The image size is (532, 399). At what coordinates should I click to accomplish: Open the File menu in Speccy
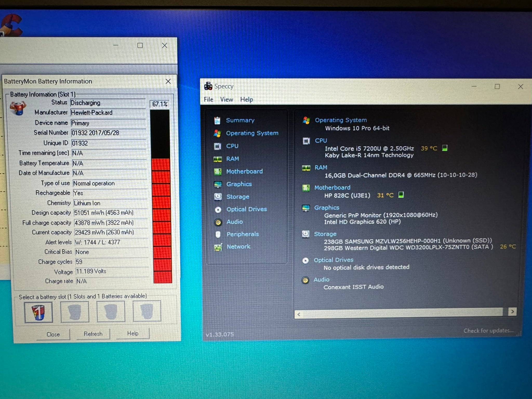[208, 99]
